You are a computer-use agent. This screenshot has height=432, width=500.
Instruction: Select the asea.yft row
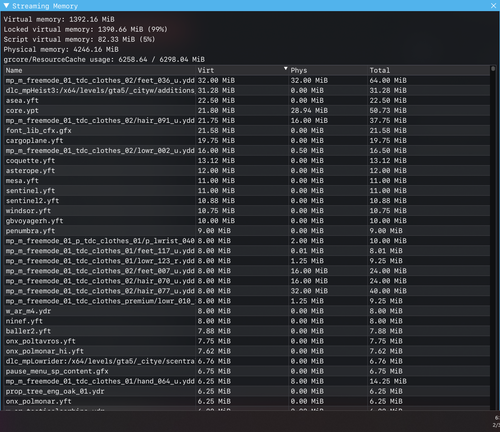[x=247, y=100]
